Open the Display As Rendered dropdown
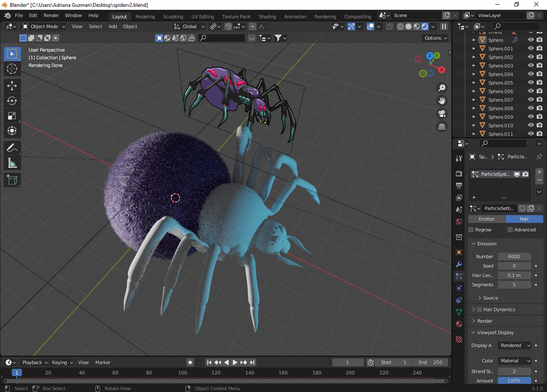 pos(515,345)
